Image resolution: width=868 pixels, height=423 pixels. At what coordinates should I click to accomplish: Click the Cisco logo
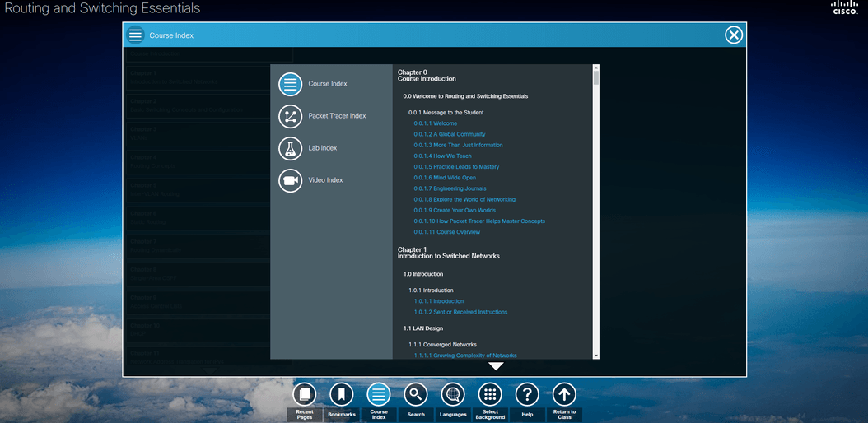tap(845, 7)
